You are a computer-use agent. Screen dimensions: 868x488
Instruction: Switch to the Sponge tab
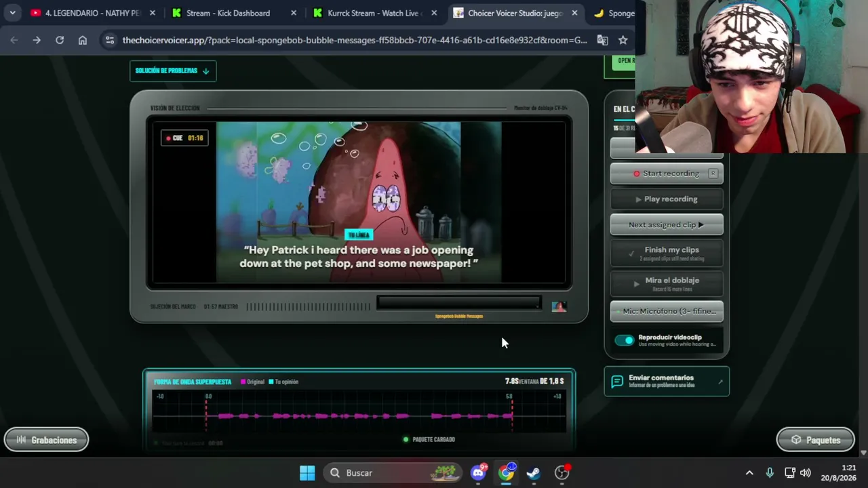[613, 13]
